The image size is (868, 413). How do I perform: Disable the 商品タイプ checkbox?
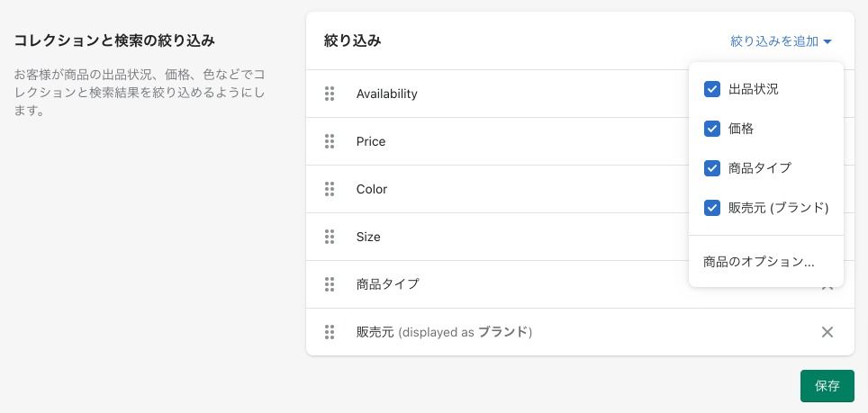(712, 168)
